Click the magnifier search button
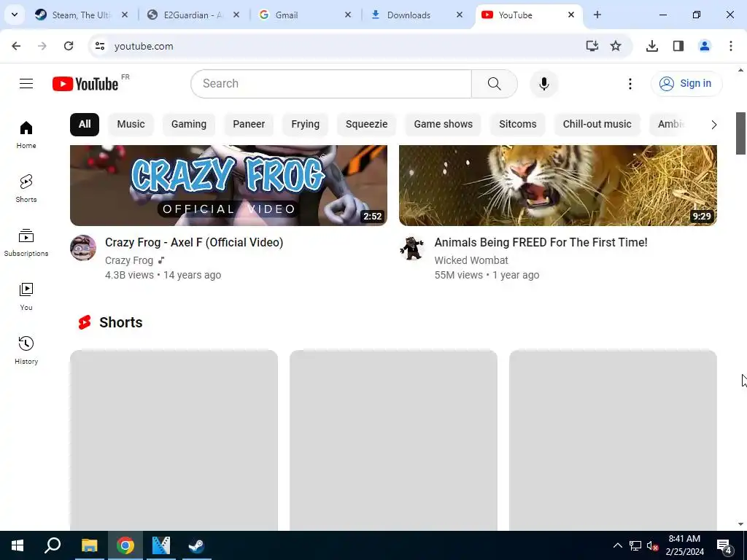747x560 pixels. [x=495, y=84]
